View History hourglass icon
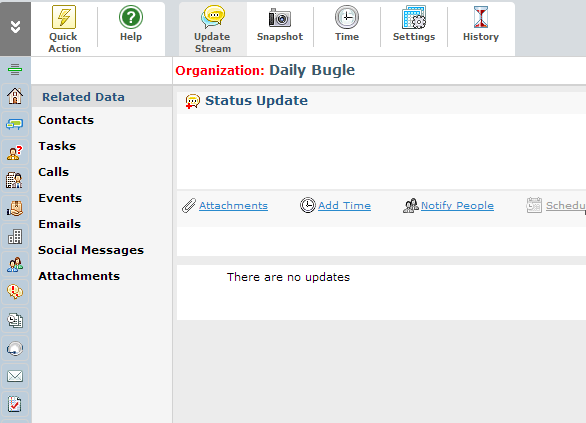This screenshot has height=423, width=586. pyautogui.click(x=481, y=17)
